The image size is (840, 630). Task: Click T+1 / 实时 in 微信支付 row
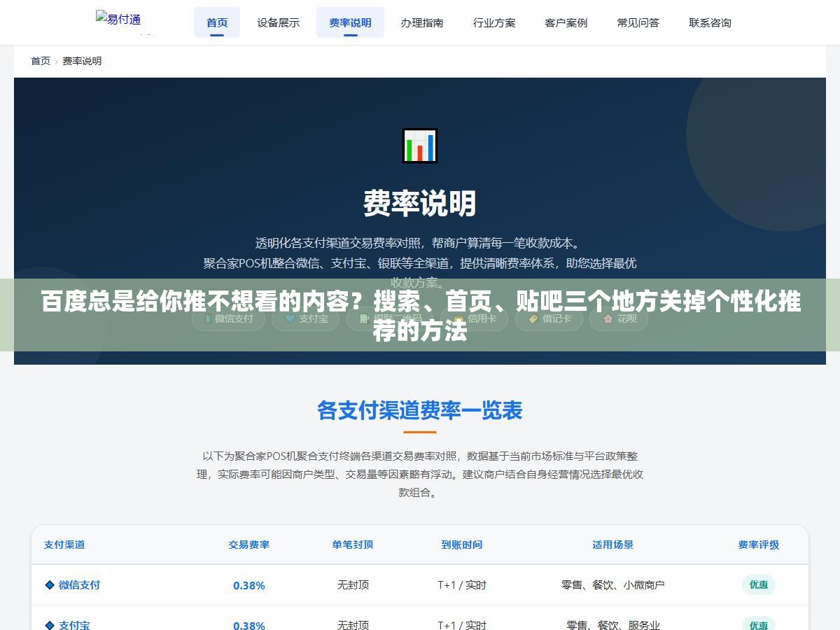coord(462,585)
